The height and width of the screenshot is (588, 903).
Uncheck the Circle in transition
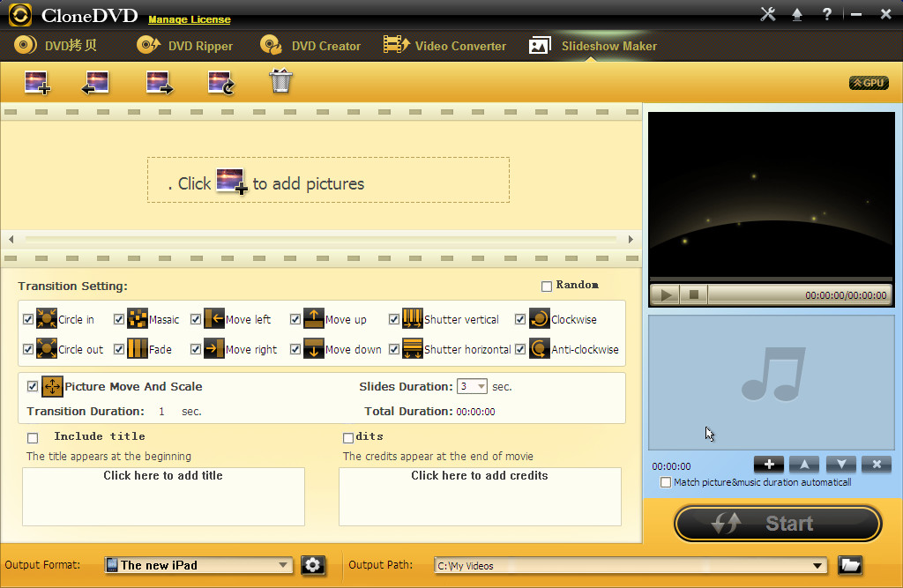(27, 319)
